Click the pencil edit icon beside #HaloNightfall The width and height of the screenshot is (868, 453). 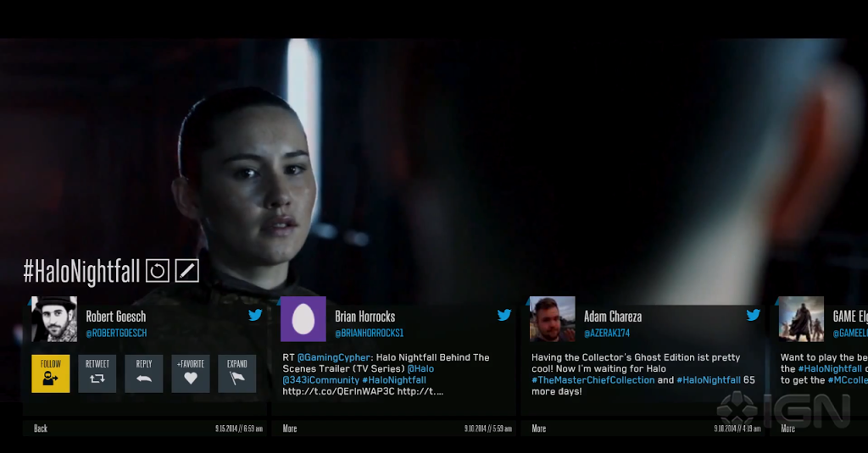click(187, 271)
